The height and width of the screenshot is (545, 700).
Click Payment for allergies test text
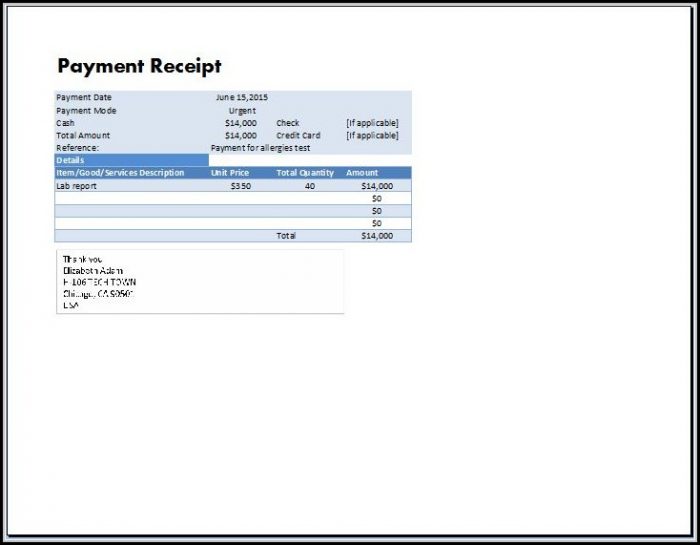point(260,148)
